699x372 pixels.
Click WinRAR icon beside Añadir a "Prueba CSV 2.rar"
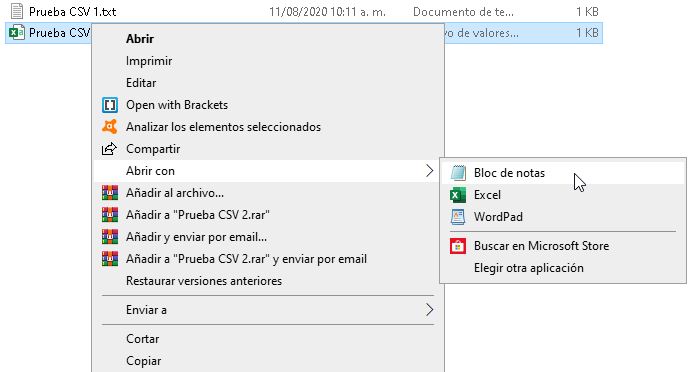[x=110, y=215]
